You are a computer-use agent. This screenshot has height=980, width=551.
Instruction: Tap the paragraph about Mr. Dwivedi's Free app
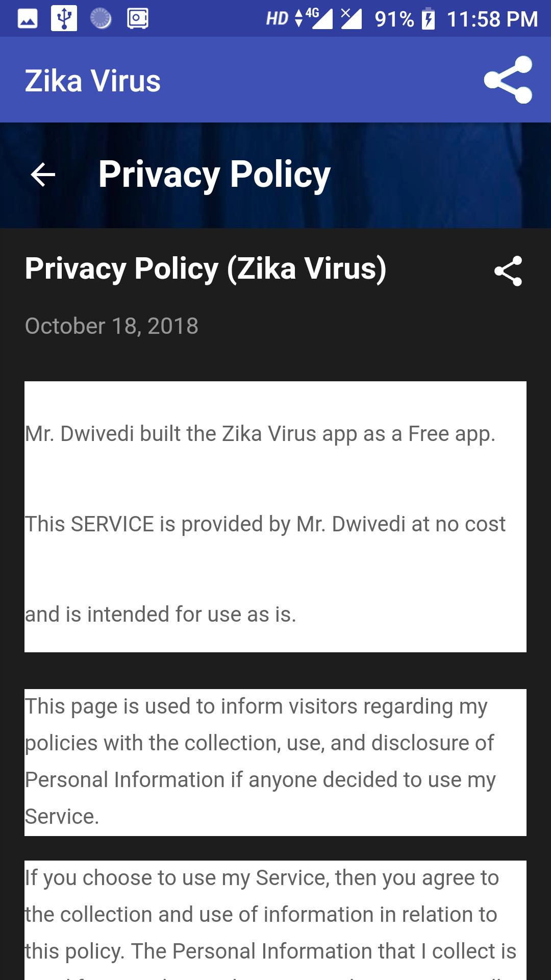tap(275, 517)
